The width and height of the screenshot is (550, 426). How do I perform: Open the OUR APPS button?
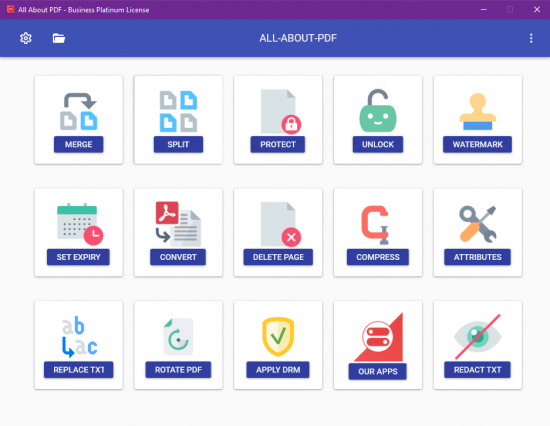pos(377,371)
